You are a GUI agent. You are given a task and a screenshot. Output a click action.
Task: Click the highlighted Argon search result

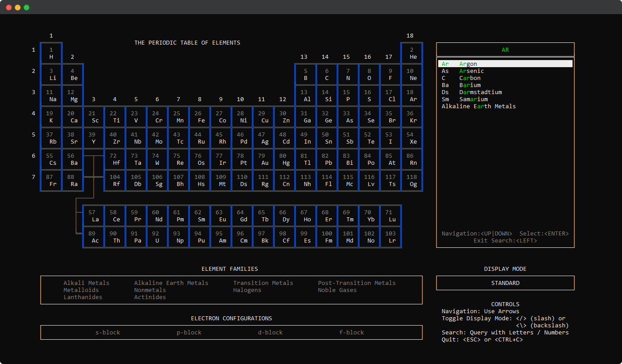(x=468, y=64)
